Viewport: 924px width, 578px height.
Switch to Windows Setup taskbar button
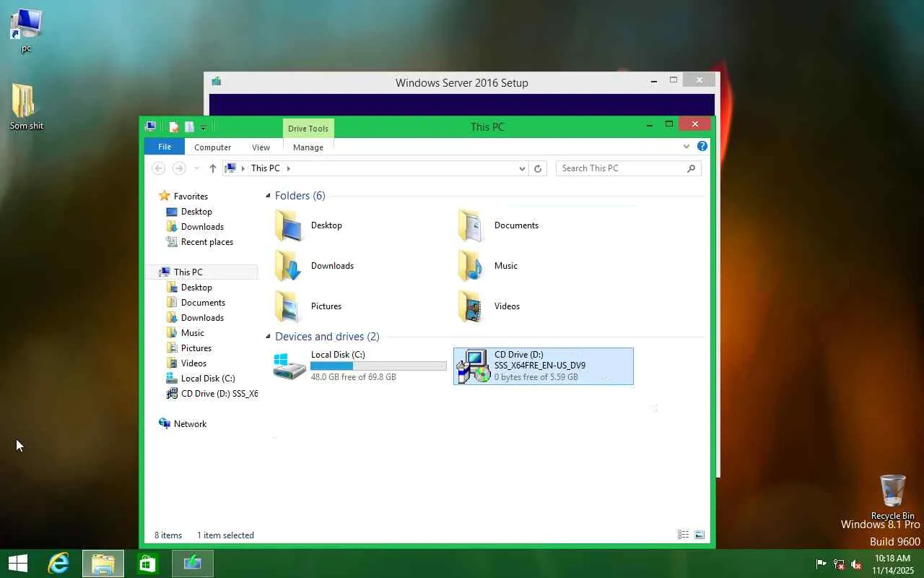pos(193,564)
